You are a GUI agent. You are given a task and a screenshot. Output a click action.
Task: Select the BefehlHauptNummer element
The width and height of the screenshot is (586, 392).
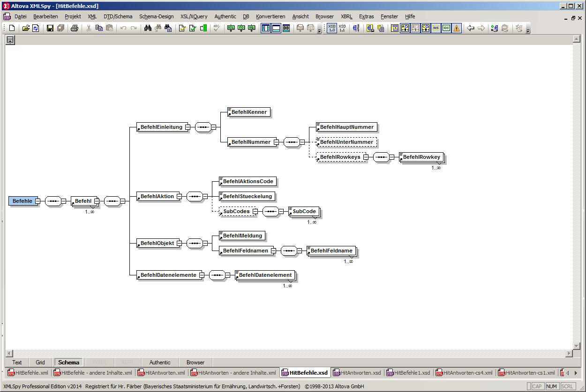pos(346,127)
